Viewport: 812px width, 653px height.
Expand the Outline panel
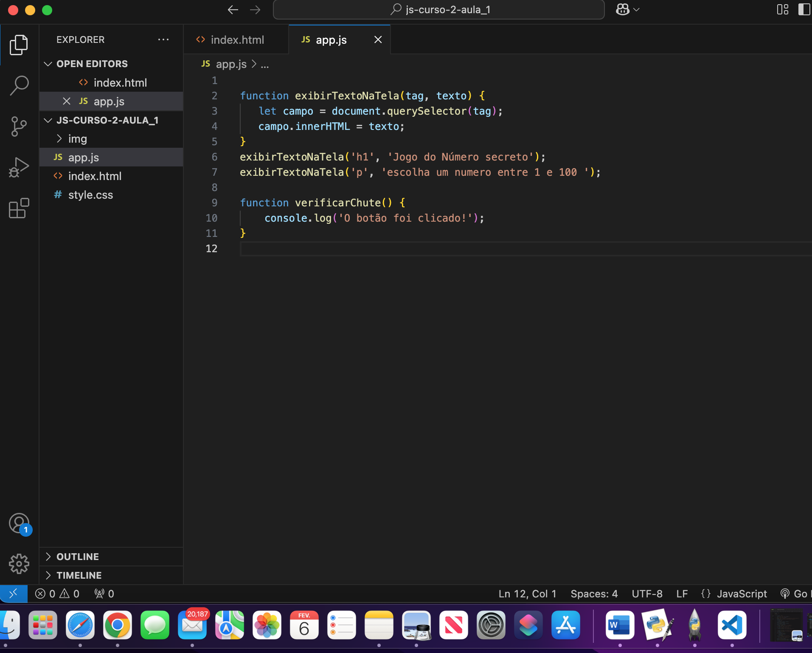pos(111,557)
